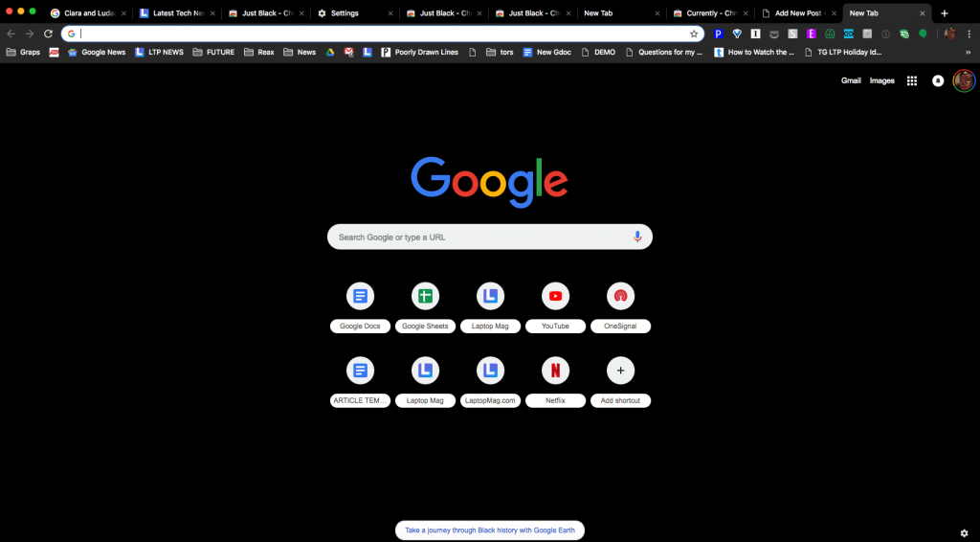Close the Latest Tech Ne... tab
This screenshot has width=980, height=542.
(212, 13)
